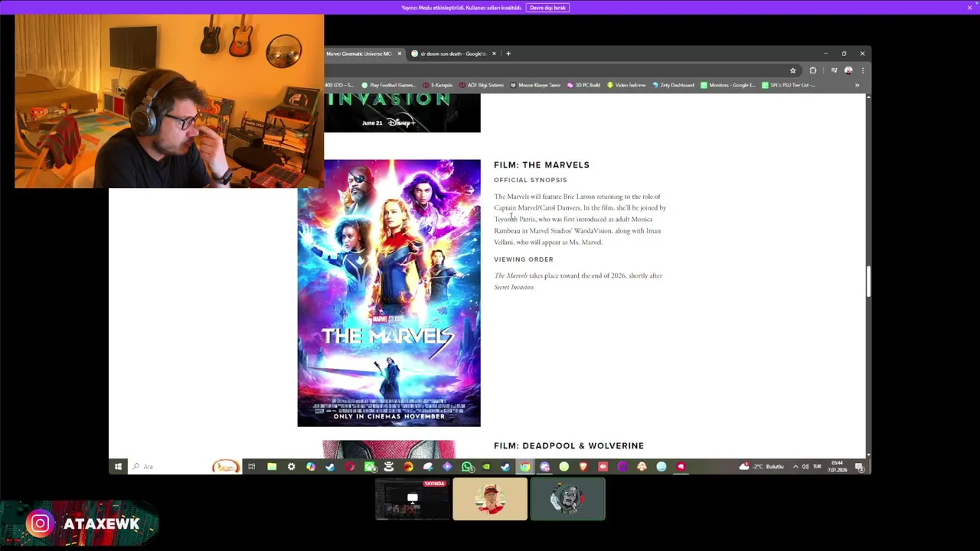Close the Marvel Cinematic Universe tab
980x551 pixels.
pos(399,54)
